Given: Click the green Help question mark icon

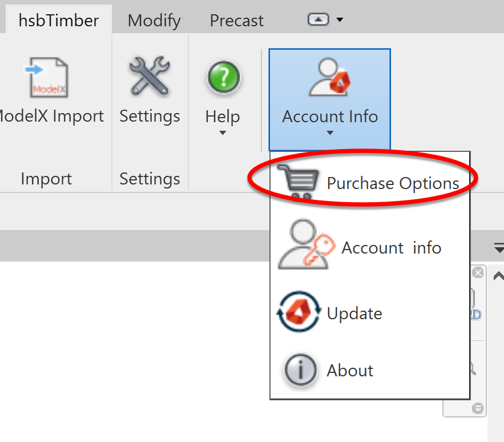Looking at the screenshot, I should 223,78.
